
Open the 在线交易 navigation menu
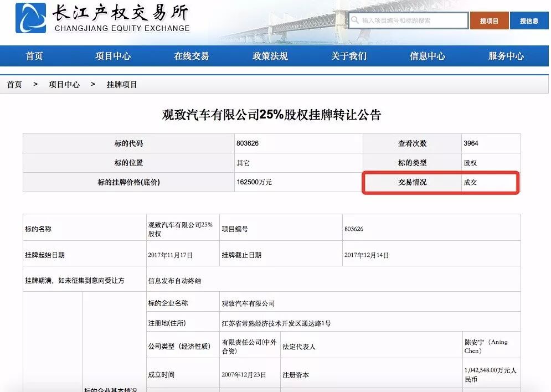click(x=192, y=56)
